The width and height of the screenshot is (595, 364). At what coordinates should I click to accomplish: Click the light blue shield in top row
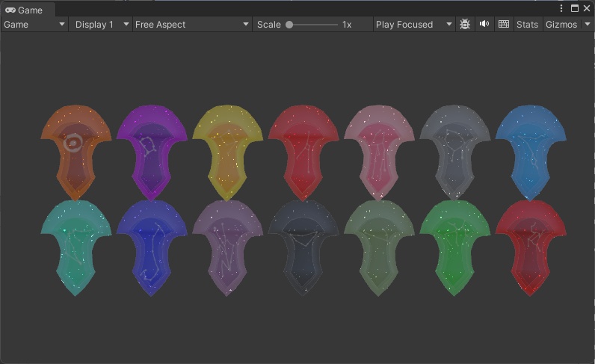[531, 152]
